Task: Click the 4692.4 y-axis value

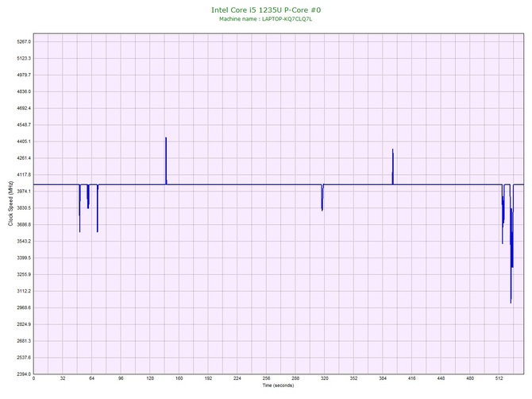Action: coord(24,108)
